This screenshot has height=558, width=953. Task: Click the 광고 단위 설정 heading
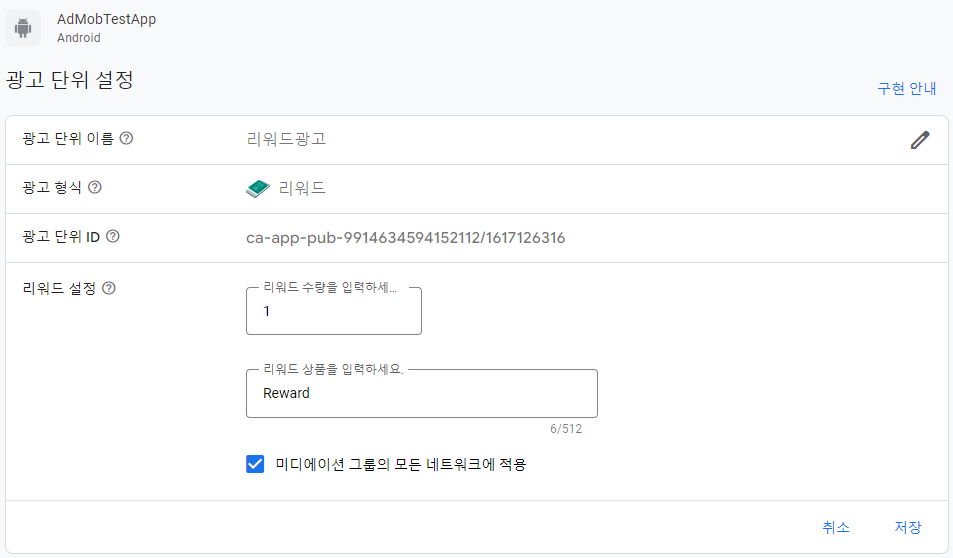[x=69, y=80]
